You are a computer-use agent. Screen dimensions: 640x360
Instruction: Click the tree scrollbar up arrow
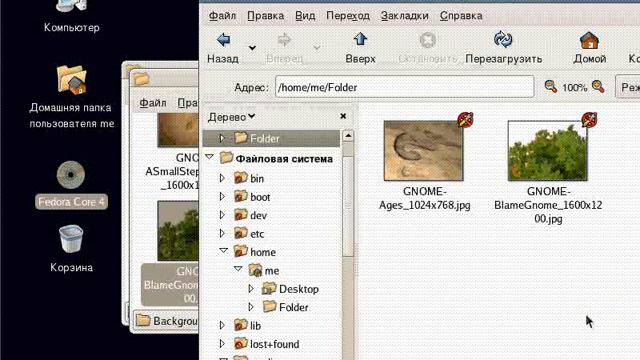[x=348, y=136]
